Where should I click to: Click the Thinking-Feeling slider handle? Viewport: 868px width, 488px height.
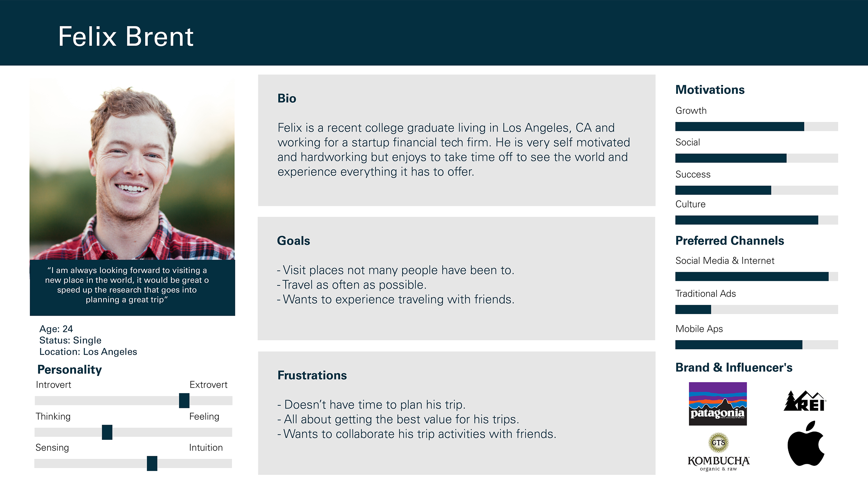[107, 432]
